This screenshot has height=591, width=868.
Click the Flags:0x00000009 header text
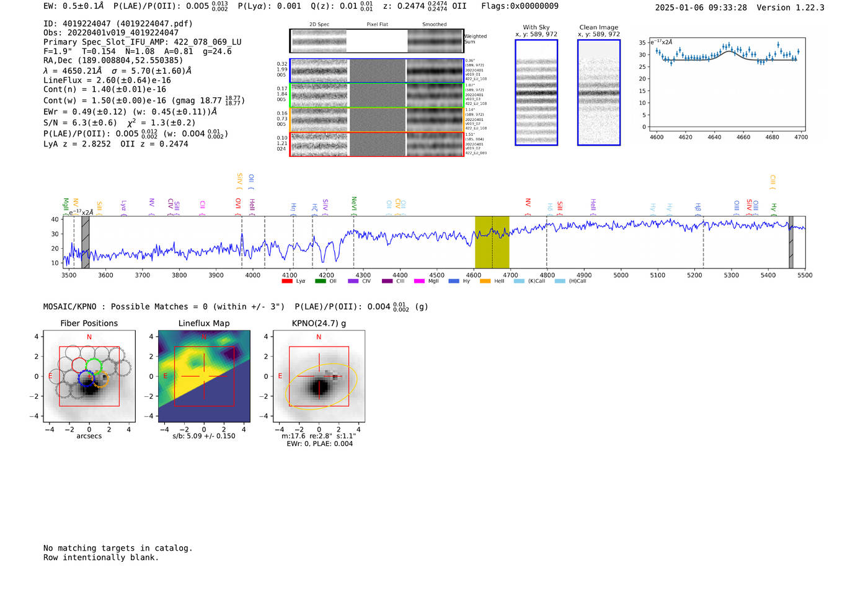click(x=520, y=6)
